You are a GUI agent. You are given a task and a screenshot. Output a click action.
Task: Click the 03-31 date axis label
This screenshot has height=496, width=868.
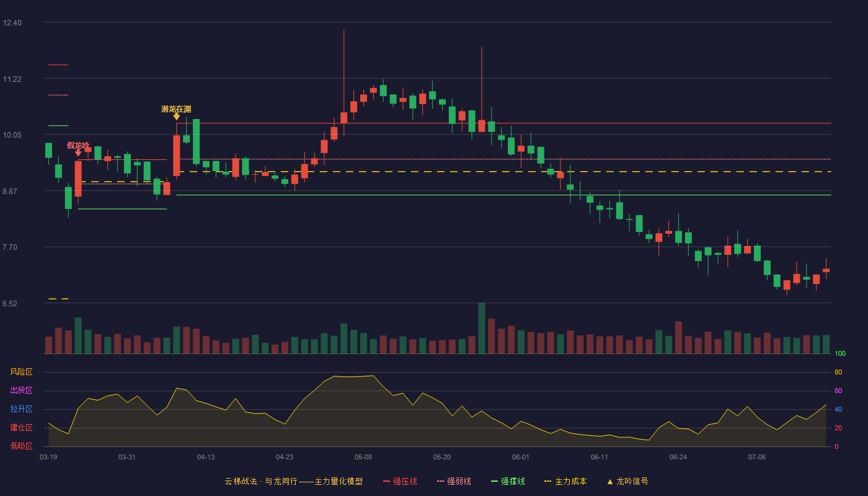click(x=127, y=457)
